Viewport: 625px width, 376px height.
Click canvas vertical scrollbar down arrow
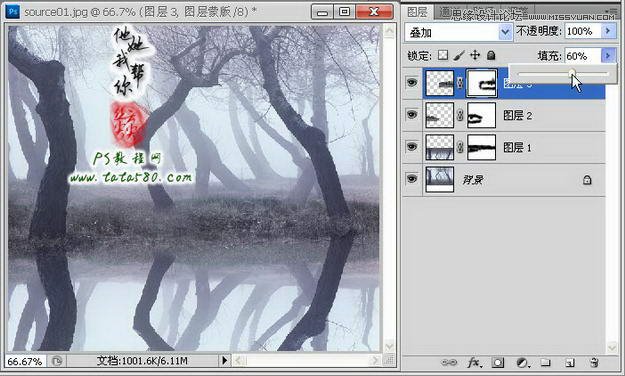(389, 346)
